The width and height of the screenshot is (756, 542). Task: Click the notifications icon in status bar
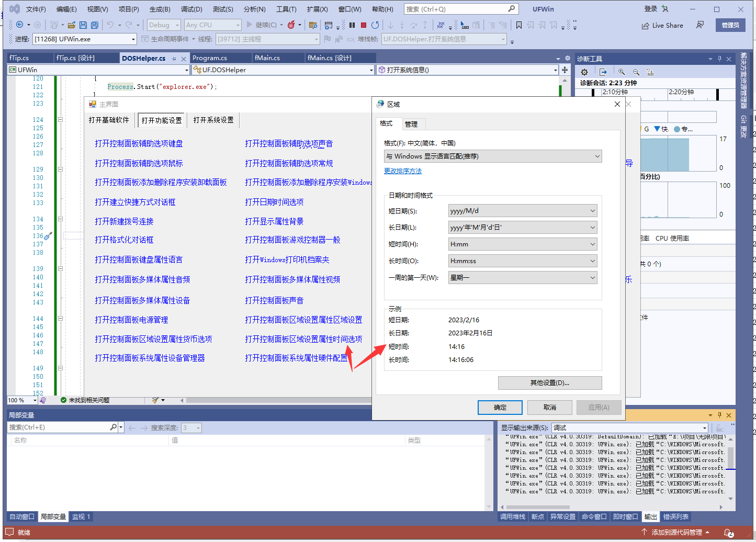click(x=728, y=533)
